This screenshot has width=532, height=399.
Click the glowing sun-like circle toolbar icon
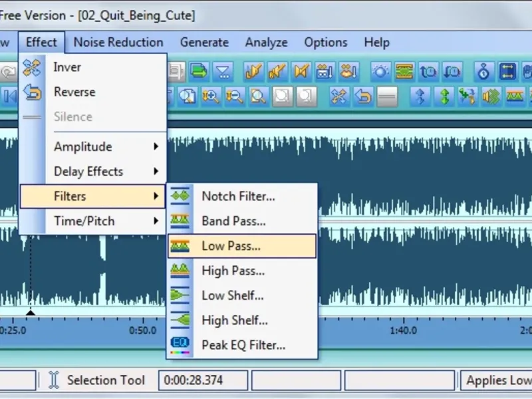tap(380, 72)
